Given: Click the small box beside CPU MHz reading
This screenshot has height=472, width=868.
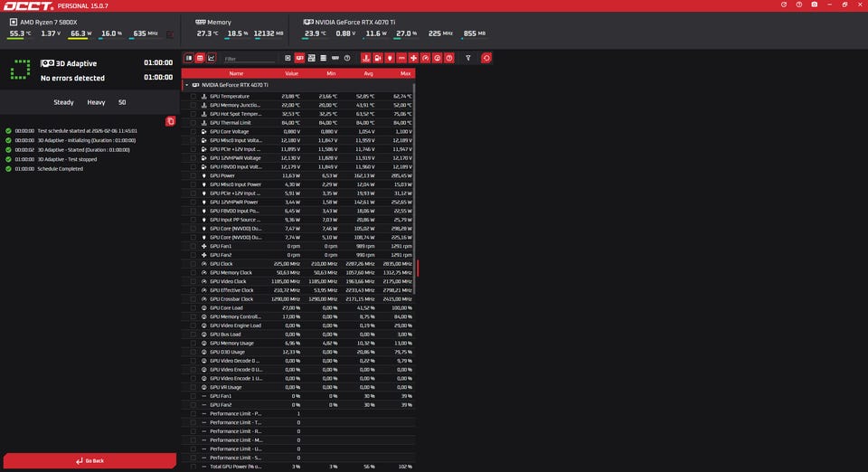Looking at the screenshot, I should (170, 34).
